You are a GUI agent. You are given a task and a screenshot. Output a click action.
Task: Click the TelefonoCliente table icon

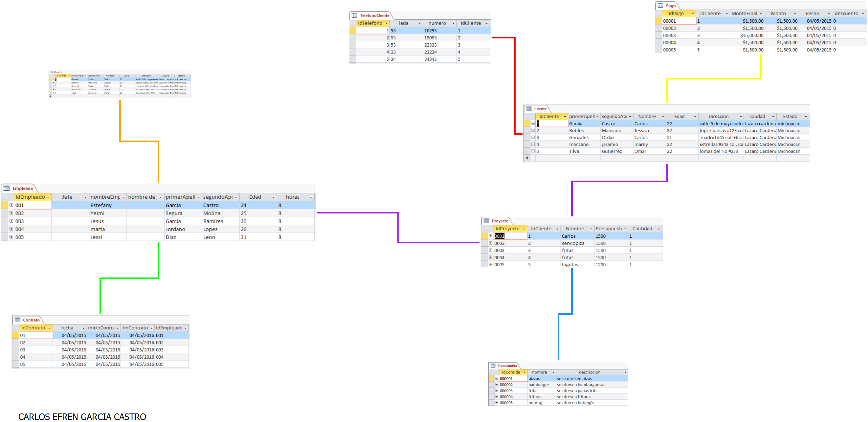(x=354, y=15)
